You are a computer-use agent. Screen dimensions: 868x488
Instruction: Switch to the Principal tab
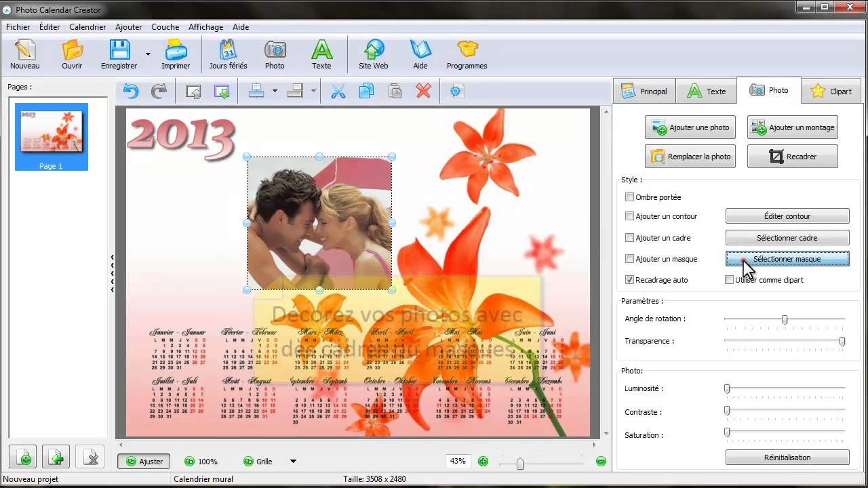[x=644, y=91]
